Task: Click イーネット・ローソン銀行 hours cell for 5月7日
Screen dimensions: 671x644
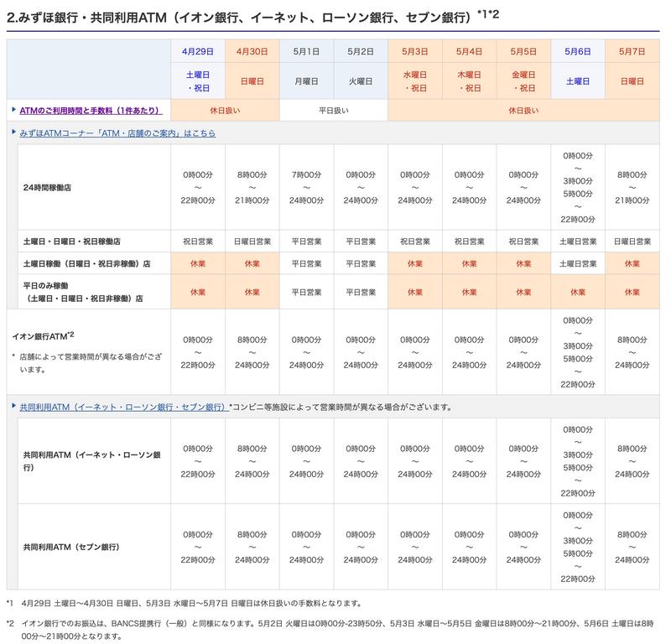Action: 632,461
